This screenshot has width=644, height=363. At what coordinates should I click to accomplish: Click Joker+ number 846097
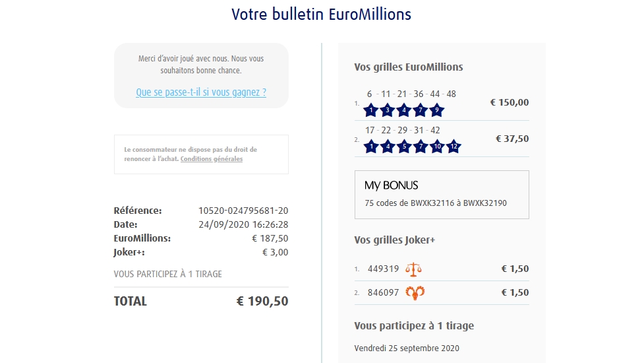(x=383, y=292)
